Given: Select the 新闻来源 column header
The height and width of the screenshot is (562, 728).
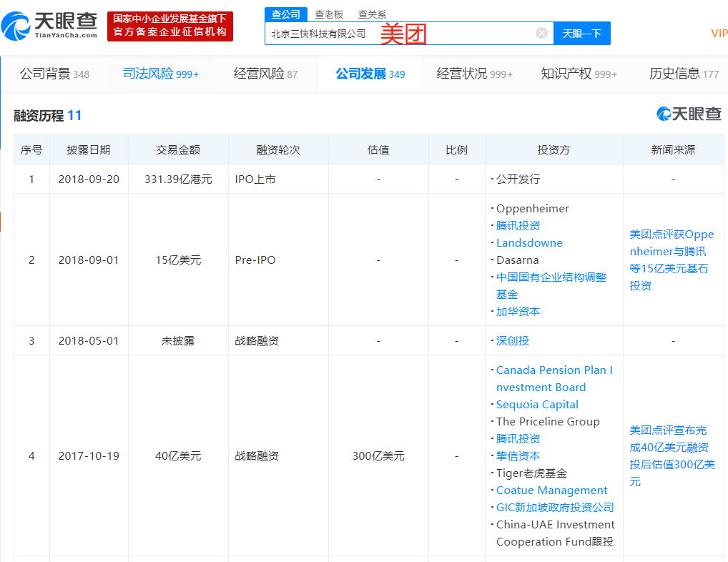Looking at the screenshot, I should pyautogui.click(x=673, y=149).
